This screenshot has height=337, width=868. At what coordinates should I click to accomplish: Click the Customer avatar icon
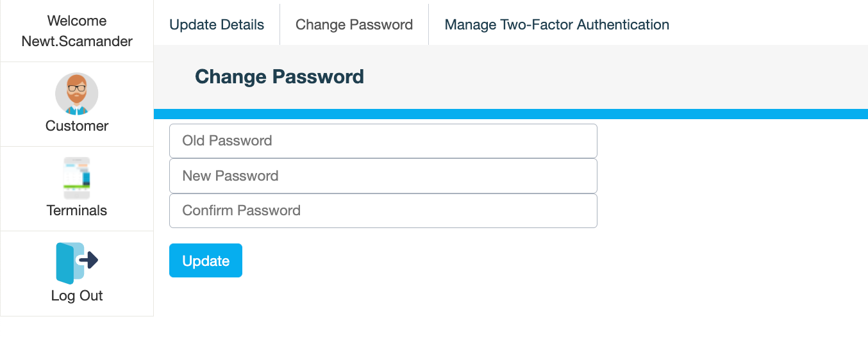click(x=77, y=93)
